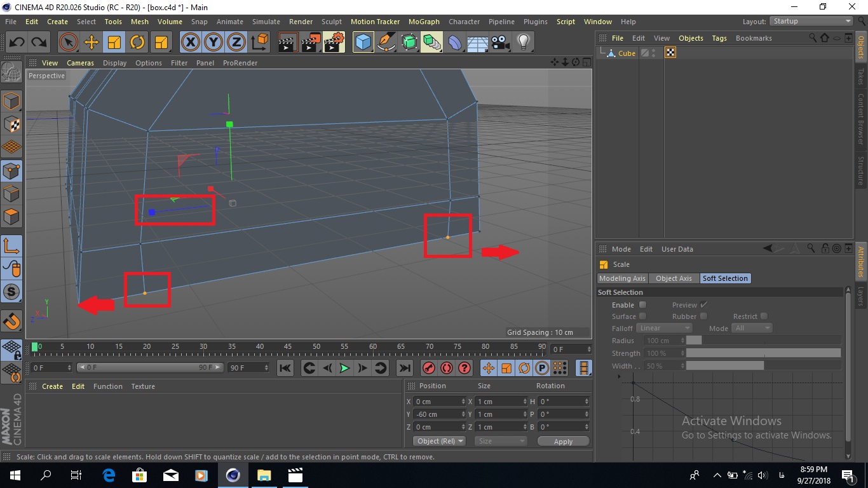Toggle the Y axis lock
Viewport: 868px width, 488px height.
[214, 43]
